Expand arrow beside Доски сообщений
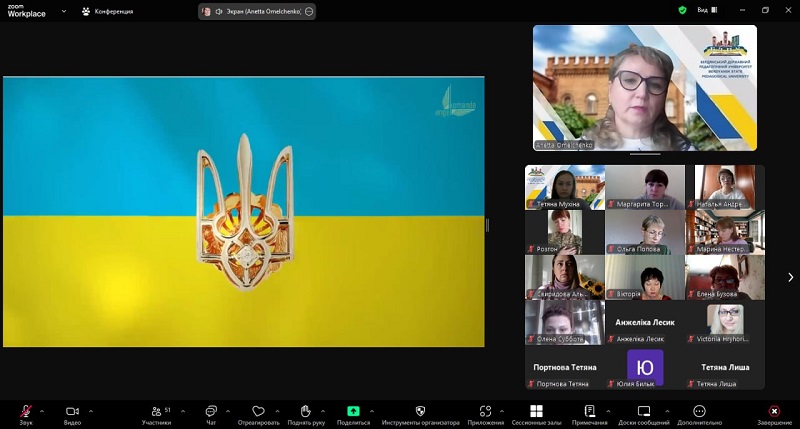The image size is (800, 429). (667, 411)
